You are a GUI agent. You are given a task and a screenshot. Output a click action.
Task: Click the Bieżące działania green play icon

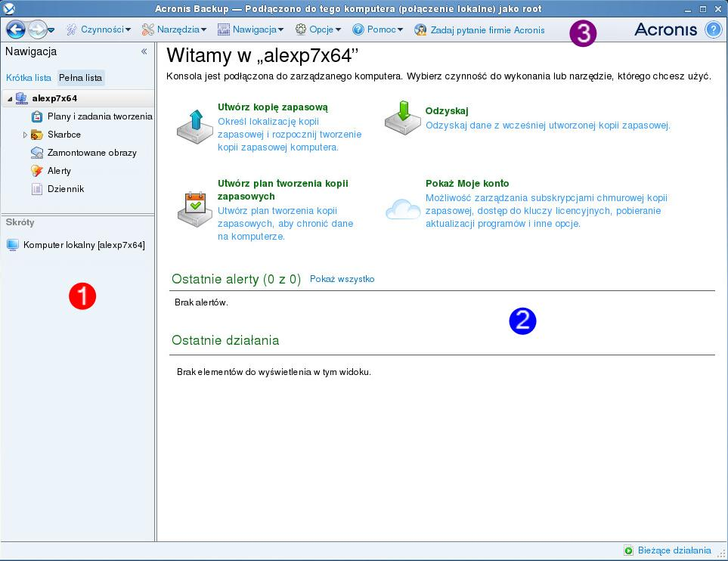click(629, 550)
